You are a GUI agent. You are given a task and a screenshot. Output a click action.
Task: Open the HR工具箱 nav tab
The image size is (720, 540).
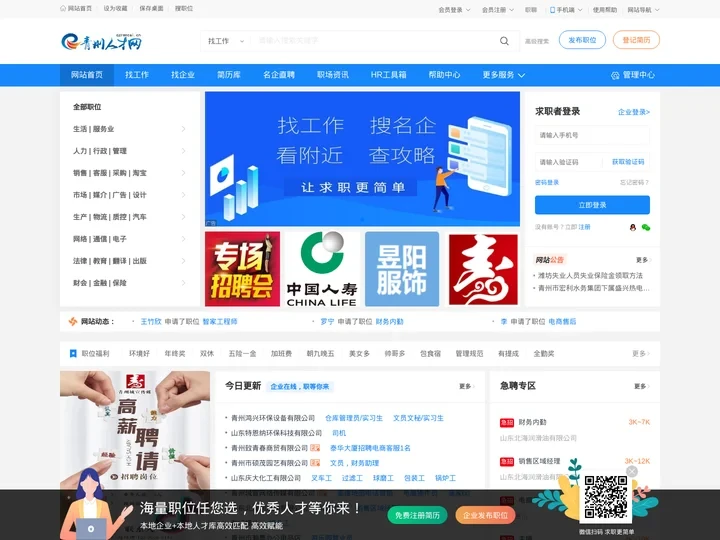(388, 75)
